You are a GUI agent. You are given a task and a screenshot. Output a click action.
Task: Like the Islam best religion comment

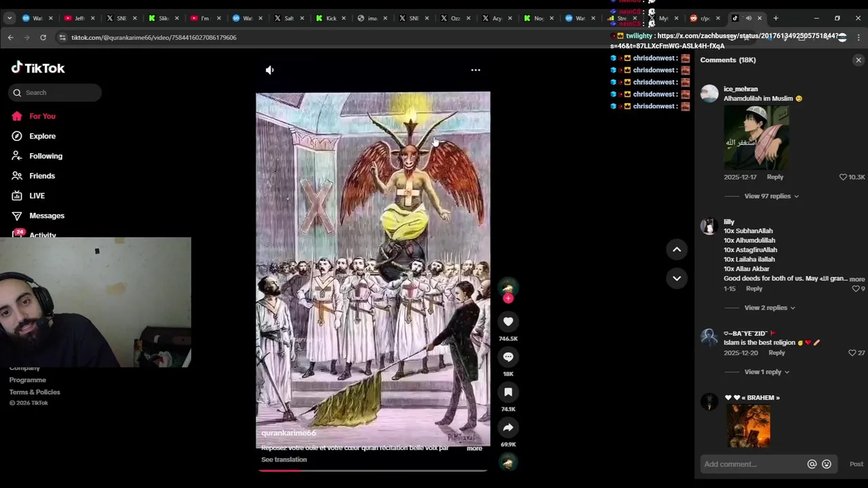(852, 353)
